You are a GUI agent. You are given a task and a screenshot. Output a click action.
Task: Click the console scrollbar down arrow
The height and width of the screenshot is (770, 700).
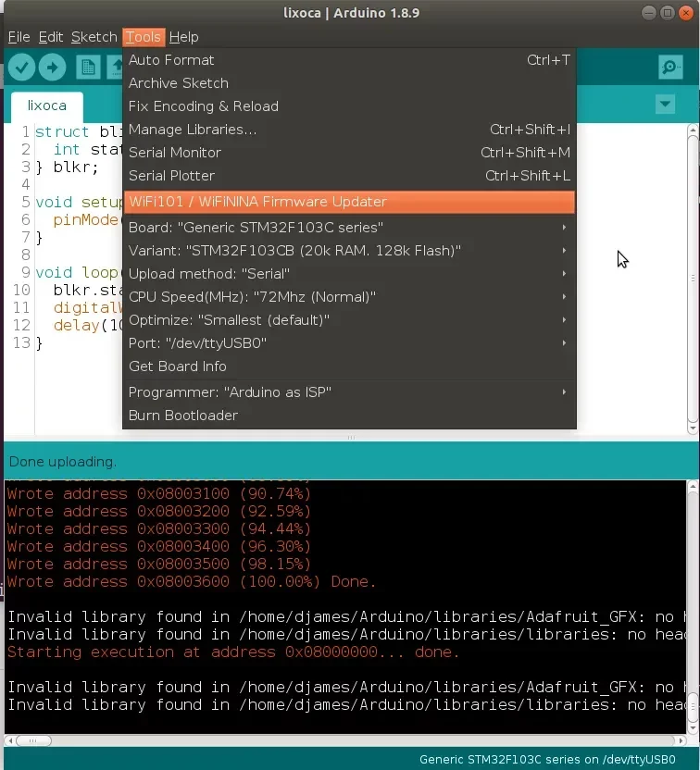coord(693,727)
